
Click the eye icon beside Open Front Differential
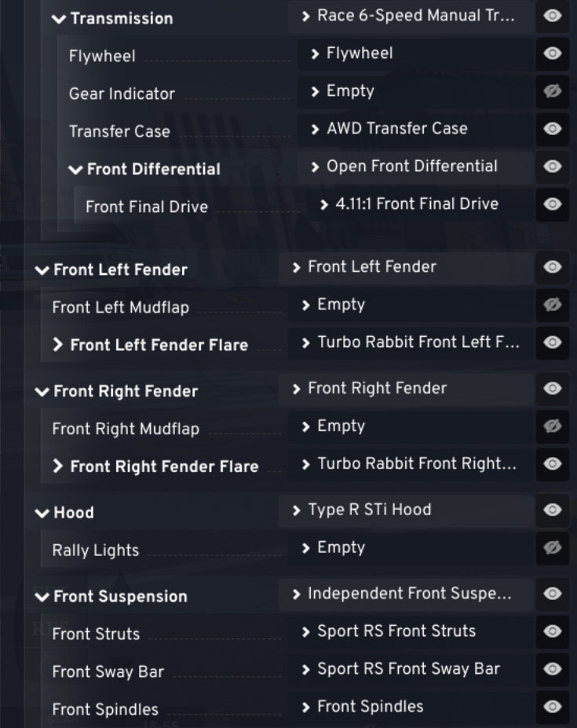pos(553,167)
